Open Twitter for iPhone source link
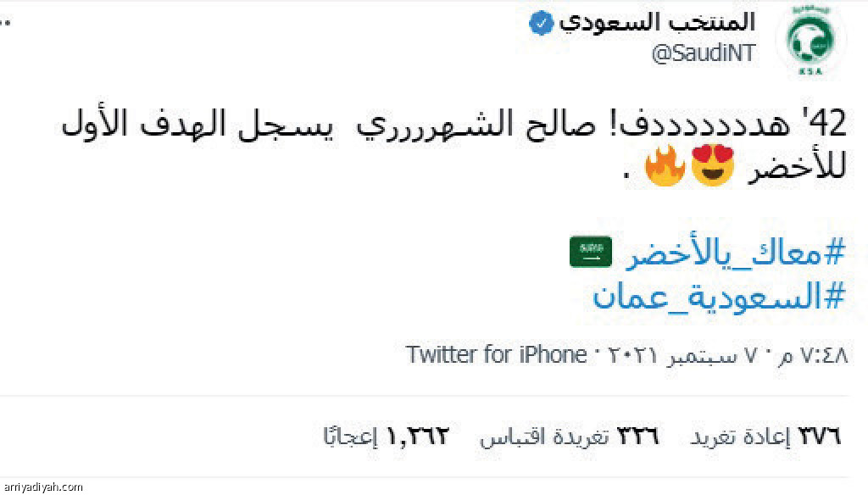The image size is (868, 495). point(496,354)
